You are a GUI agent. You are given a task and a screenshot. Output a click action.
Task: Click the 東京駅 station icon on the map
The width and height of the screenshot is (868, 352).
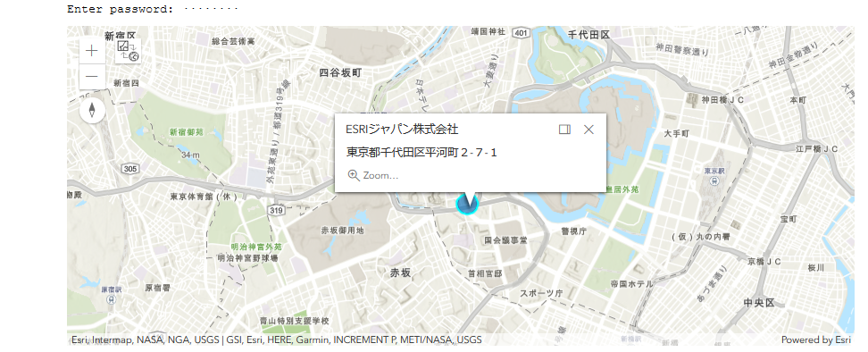pyautogui.click(x=714, y=180)
